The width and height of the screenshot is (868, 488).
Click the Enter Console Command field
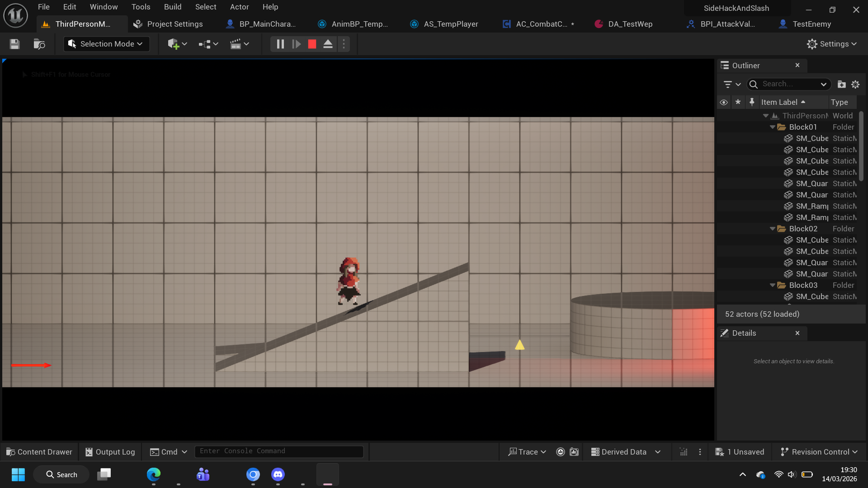pos(278,451)
